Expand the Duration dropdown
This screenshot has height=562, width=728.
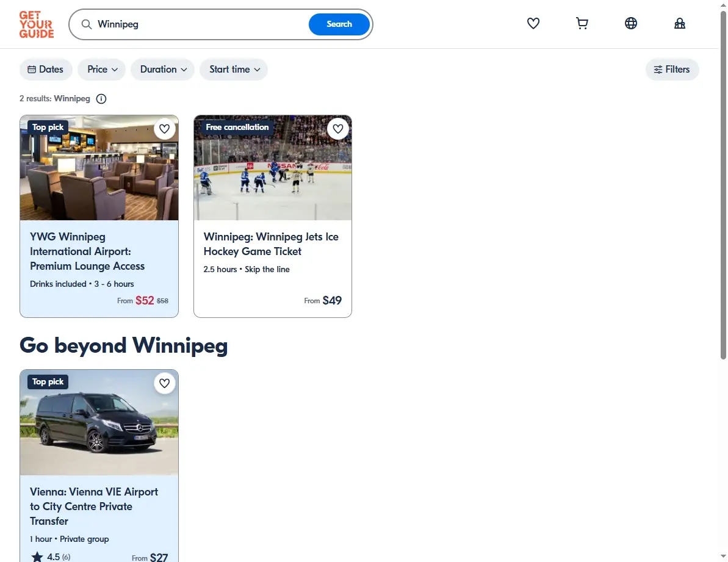pyautogui.click(x=162, y=70)
